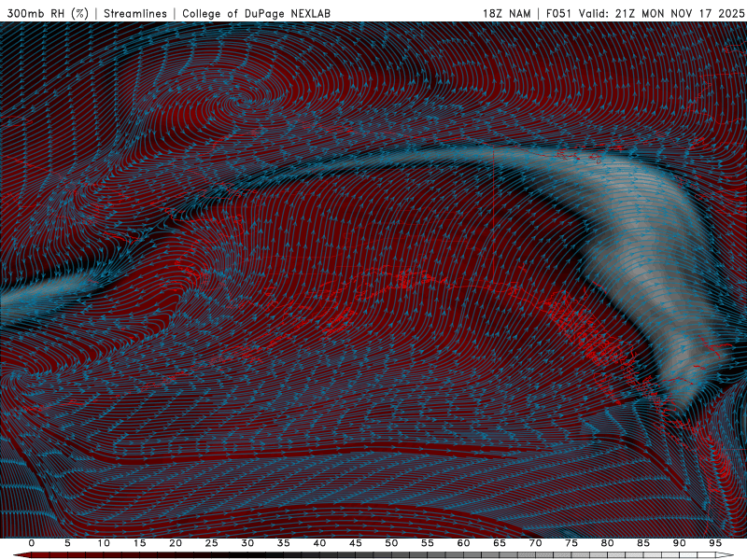Click the dark red left arrow tip of color bar
The image size is (747, 560).
click(x=21, y=555)
